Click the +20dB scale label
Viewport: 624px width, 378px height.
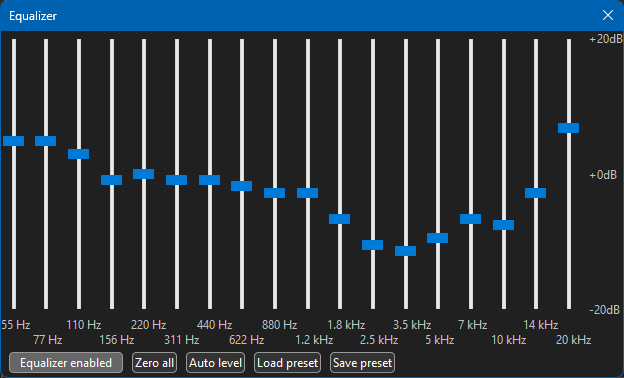pos(606,39)
